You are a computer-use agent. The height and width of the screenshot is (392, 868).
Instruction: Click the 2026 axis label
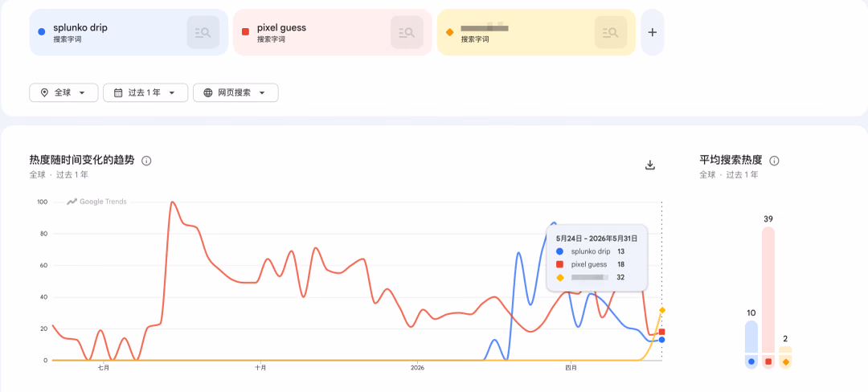417,367
